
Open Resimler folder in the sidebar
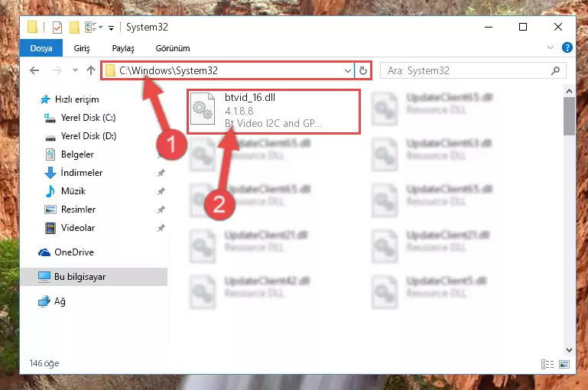click(70, 210)
